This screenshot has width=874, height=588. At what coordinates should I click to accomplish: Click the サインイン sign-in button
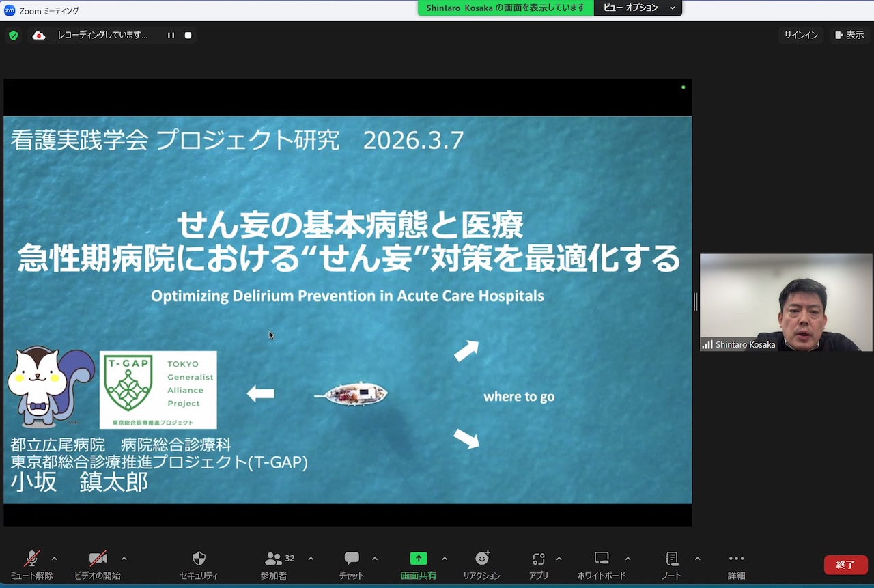(800, 35)
